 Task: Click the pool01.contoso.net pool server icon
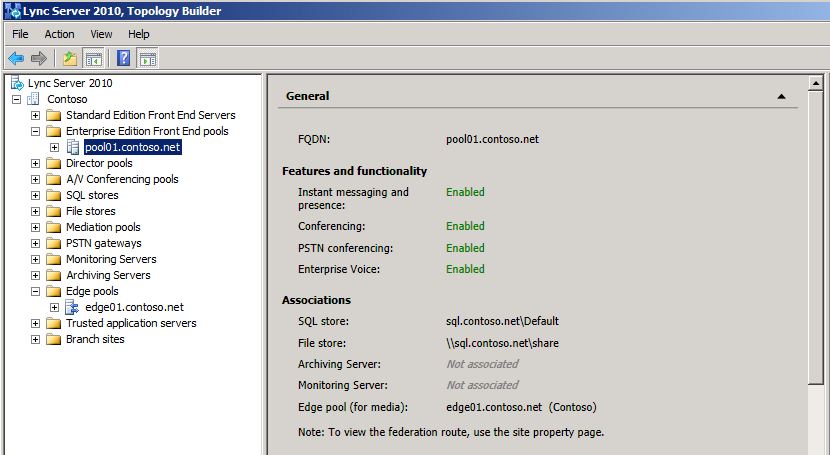click(73, 147)
